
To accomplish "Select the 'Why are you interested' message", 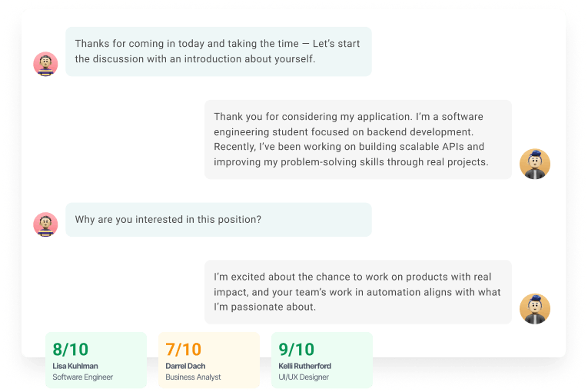I will click(x=218, y=220).
